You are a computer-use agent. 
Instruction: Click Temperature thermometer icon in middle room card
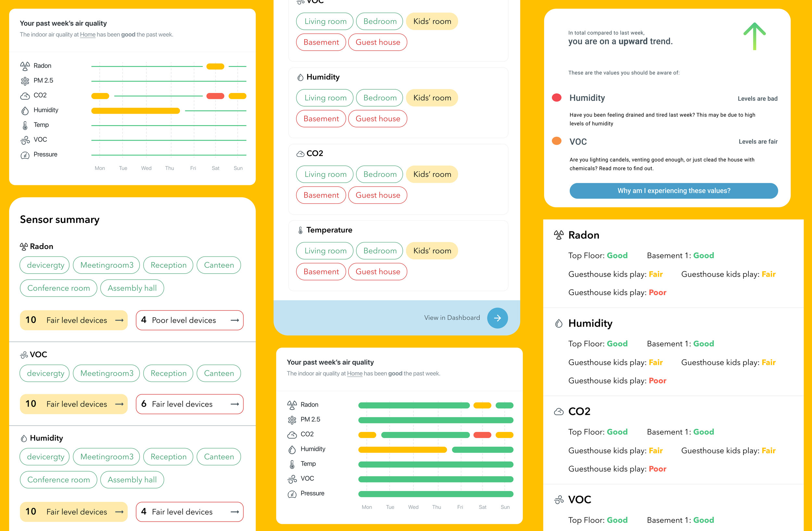pos(300,230)
